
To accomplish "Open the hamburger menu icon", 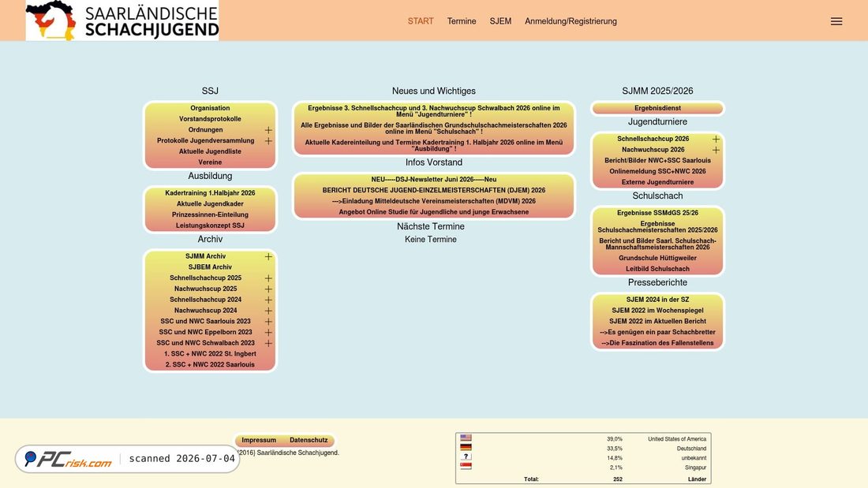I will (836, 21).
